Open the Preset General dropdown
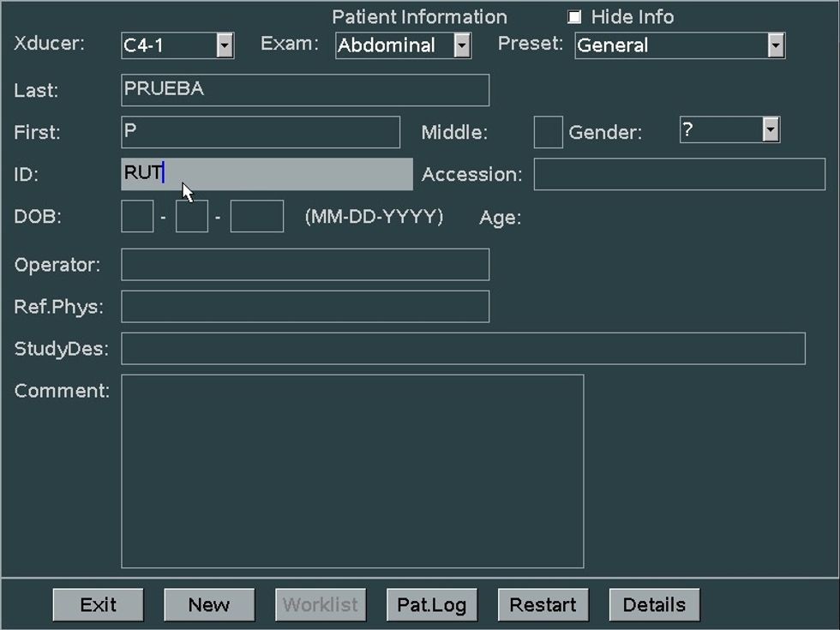840x630 pixels. coord(775,45)
